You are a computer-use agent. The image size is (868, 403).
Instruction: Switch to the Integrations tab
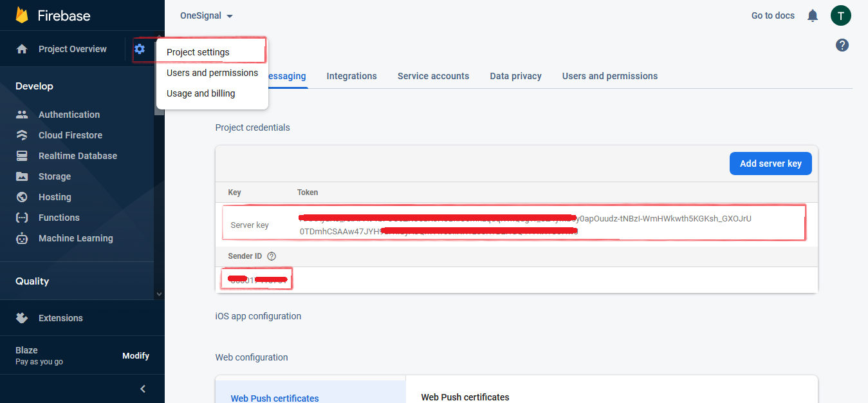click(351, 76)
